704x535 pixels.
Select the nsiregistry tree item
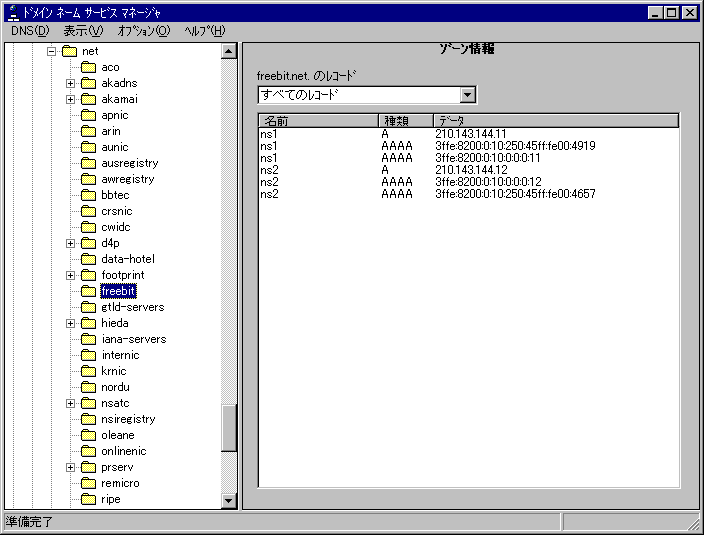(128, 419)
